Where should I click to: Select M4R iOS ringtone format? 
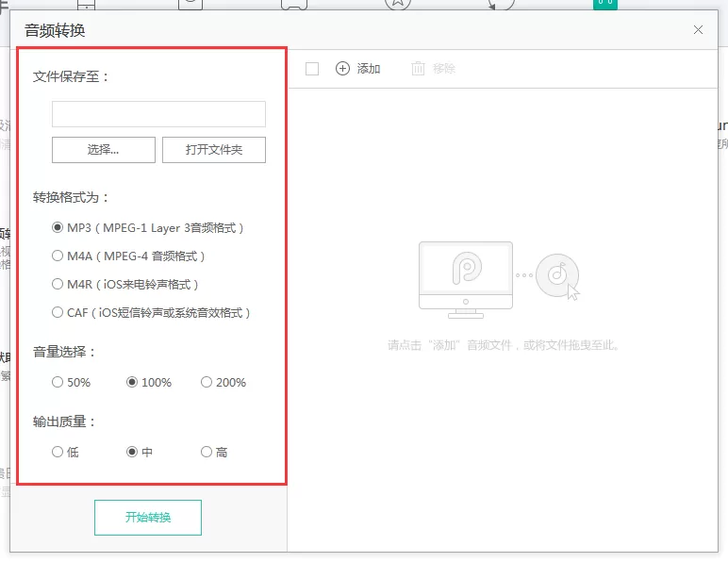[58, 284]
